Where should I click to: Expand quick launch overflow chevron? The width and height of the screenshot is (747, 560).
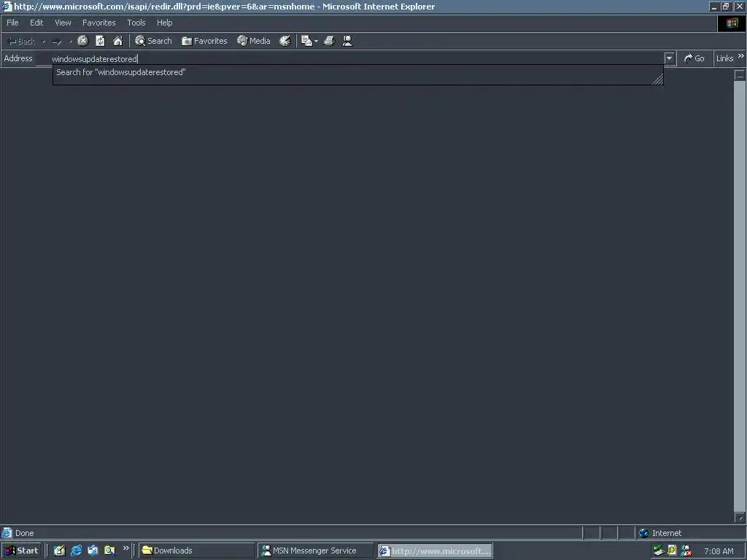[125, 548]
